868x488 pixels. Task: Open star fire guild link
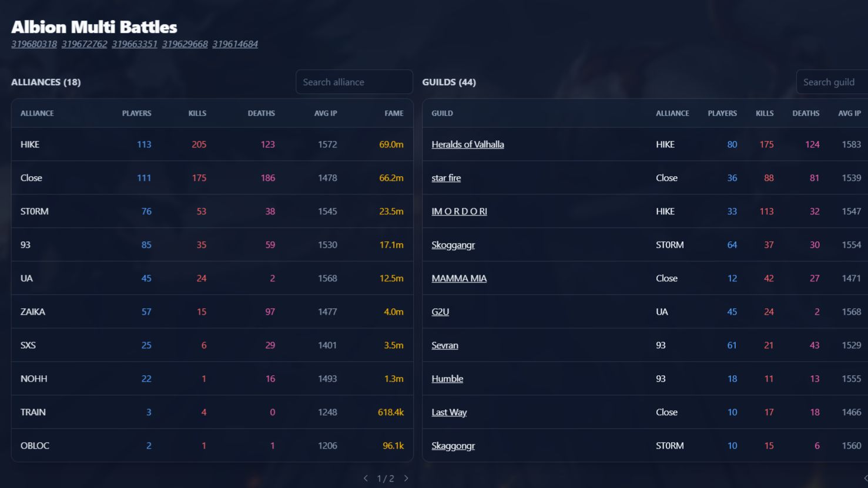click(x=446, y=178)
